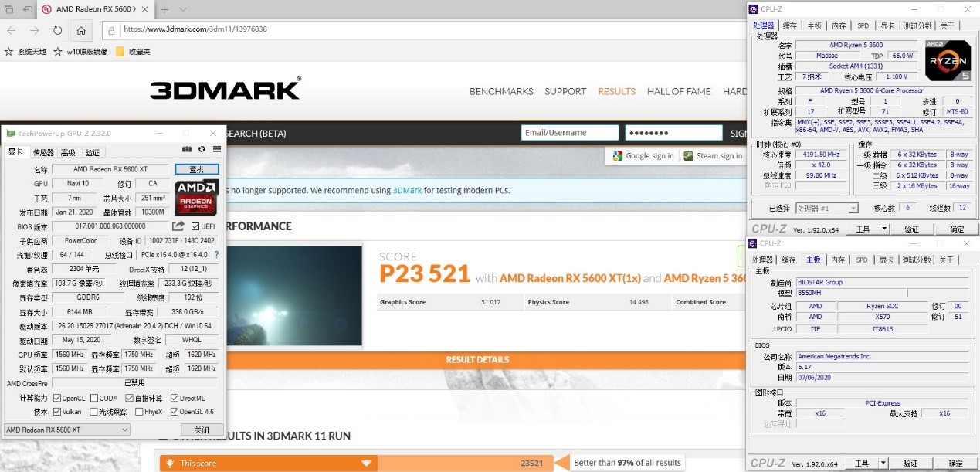Toggle the Vulkan checkbox
The width and height of the screenshot is (980, 472).
[56, 412]
